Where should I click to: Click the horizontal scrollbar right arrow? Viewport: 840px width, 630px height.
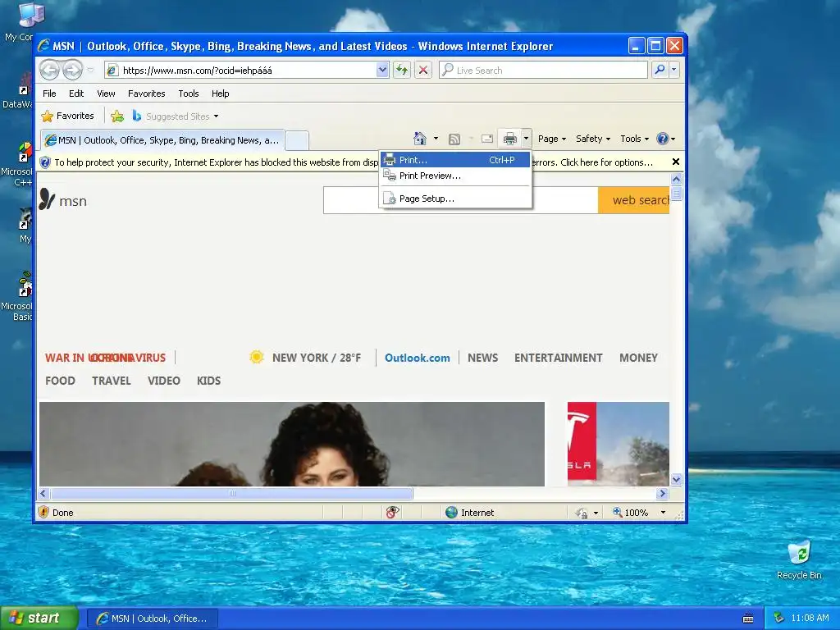(662, 493)
